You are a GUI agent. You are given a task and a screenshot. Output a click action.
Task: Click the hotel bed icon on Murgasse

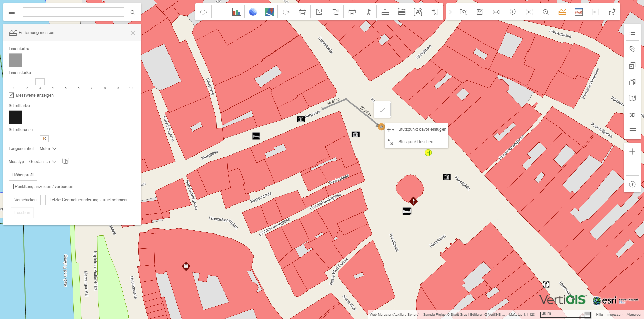(x=256, y=136)
